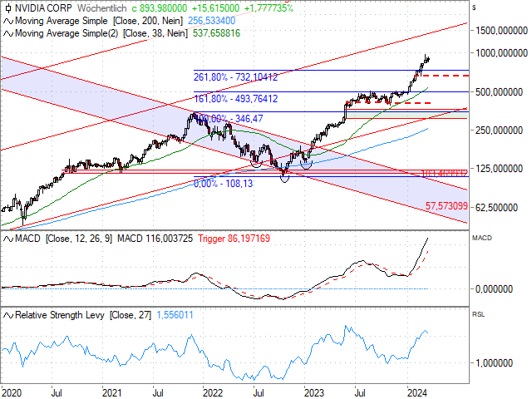Screen dimensions: 532x399
Task: Click the 250,000000 price axis label
Action: (499, 131)
